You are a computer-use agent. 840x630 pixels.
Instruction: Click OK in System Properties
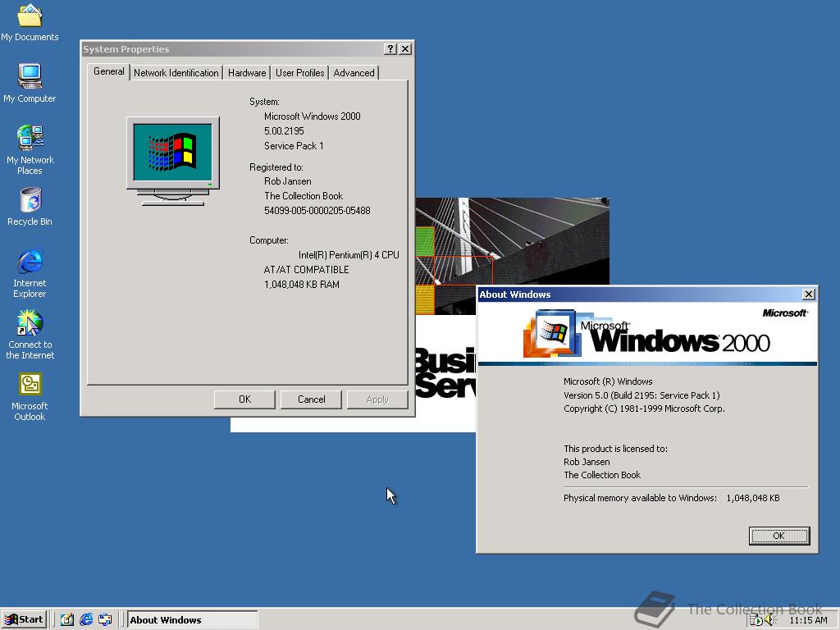(x=244, y=399)
